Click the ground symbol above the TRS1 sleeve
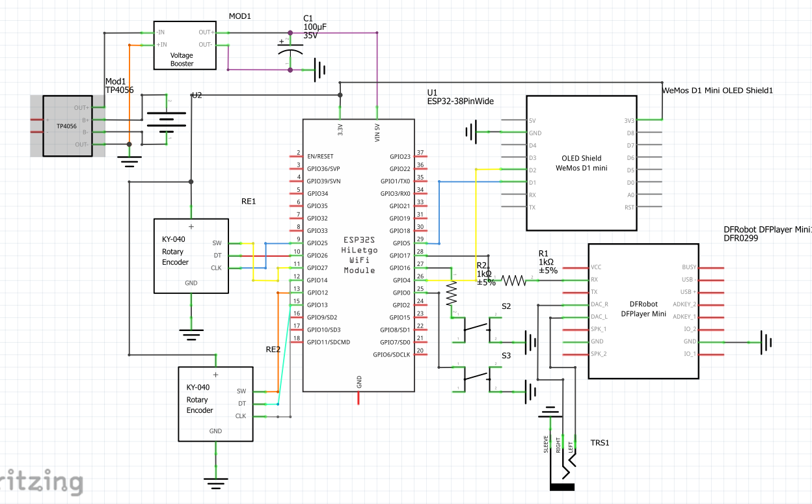The height and width of the screenshot is (504, 812). tap(550, 413)
